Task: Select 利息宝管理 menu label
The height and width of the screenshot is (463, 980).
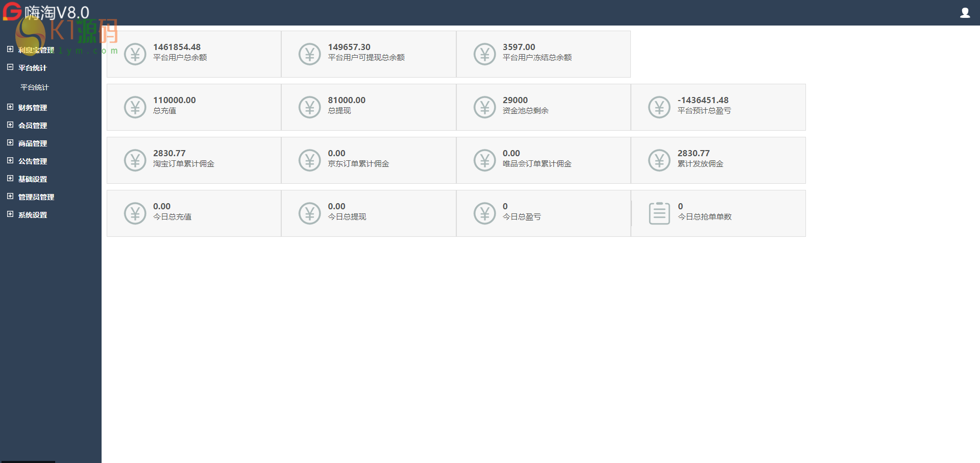Action: tap(36, 50)
